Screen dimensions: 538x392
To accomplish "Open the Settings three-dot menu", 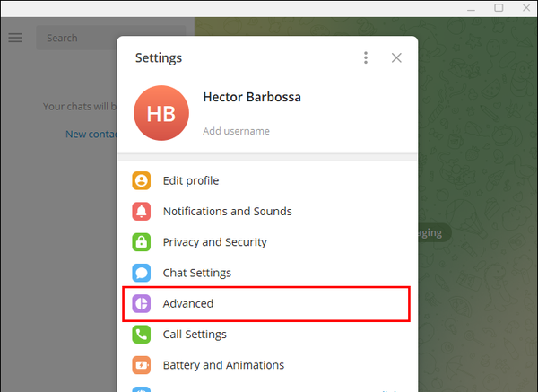I will pyautogui.click(x=366, y=57).
